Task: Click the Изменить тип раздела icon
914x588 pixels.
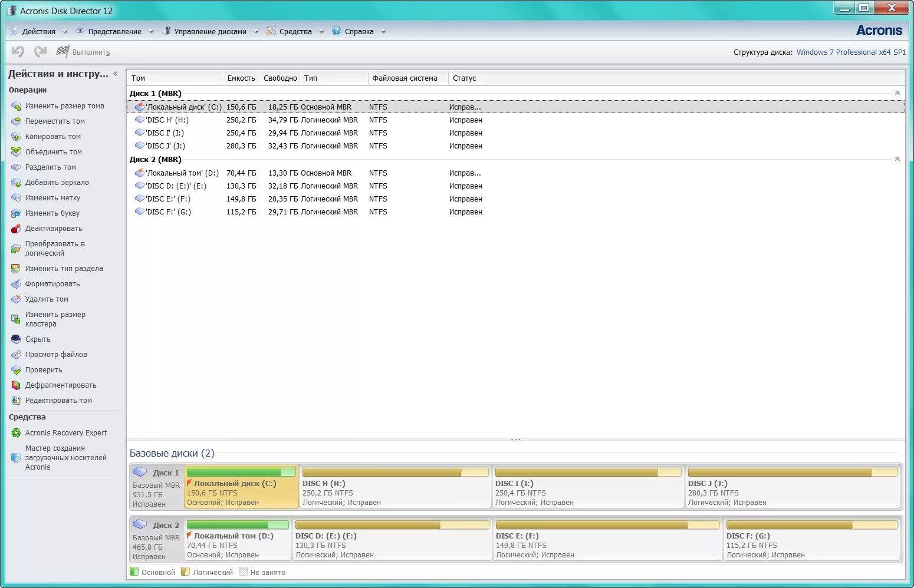Action: 16,269
